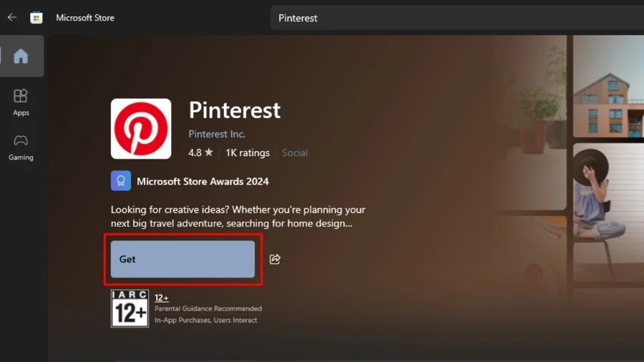Click the 4.8 star rating
Screen dimensions: 644x362
click(200, 152)
